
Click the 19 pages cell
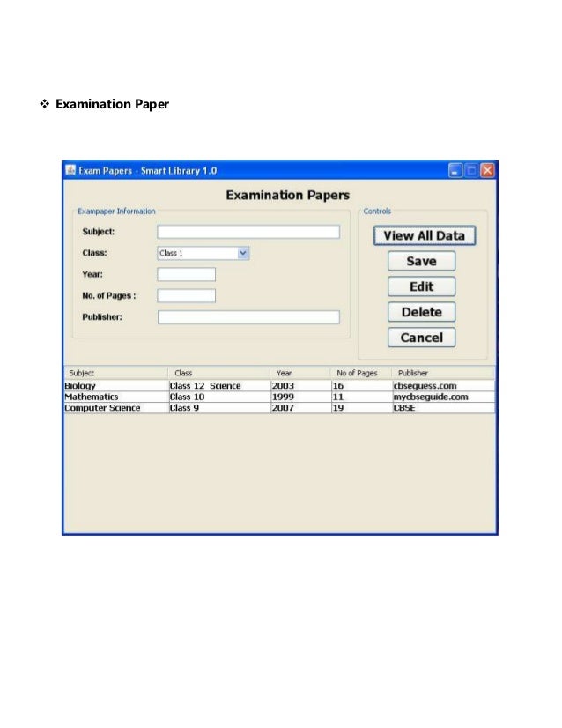361,408
